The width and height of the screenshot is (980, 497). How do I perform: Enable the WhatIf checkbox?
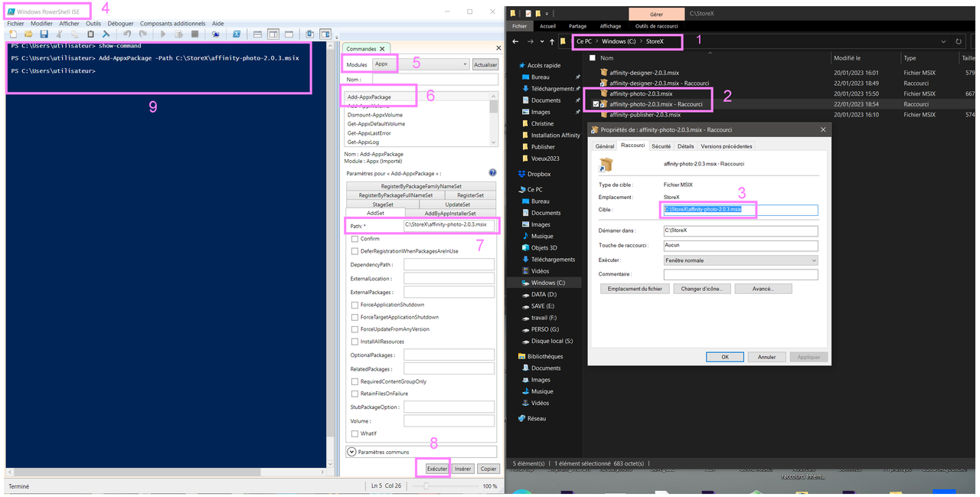pos(355,433)
